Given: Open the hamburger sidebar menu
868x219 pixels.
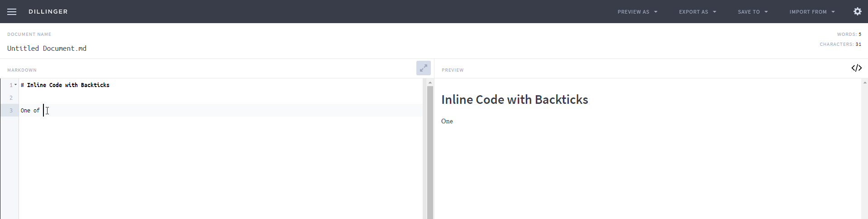Looking at the screenshot, I should point(12,12).
